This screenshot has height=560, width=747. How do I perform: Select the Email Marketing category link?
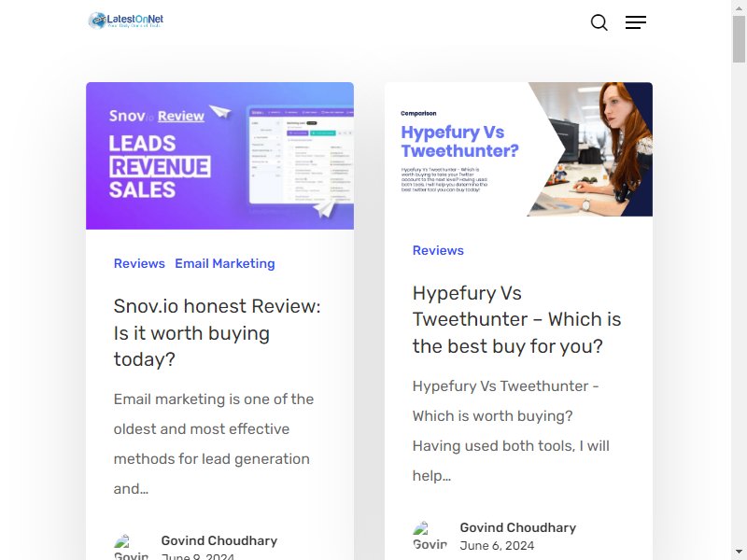coord(225,263)
